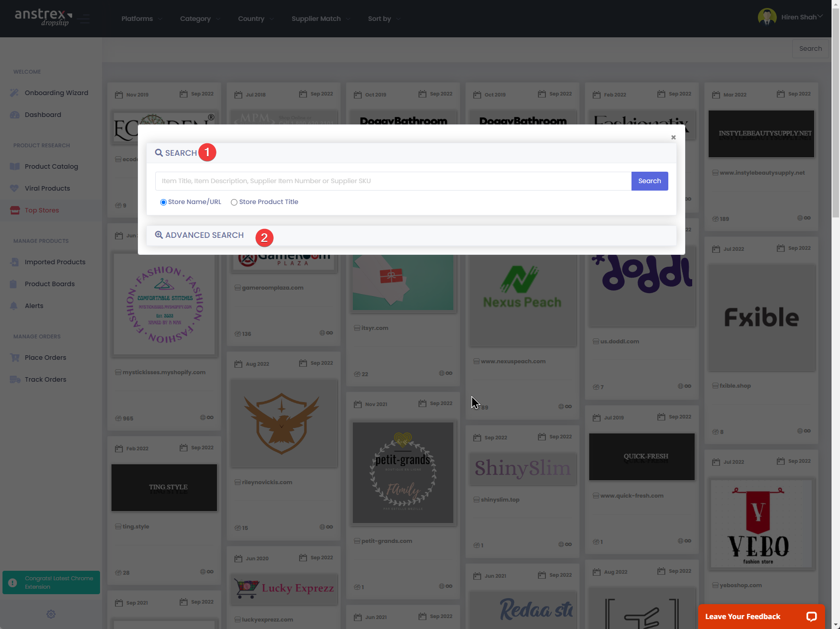
Task: Click the alert icon in Chrome Extension notice
Action: click(x=13, y=583)
